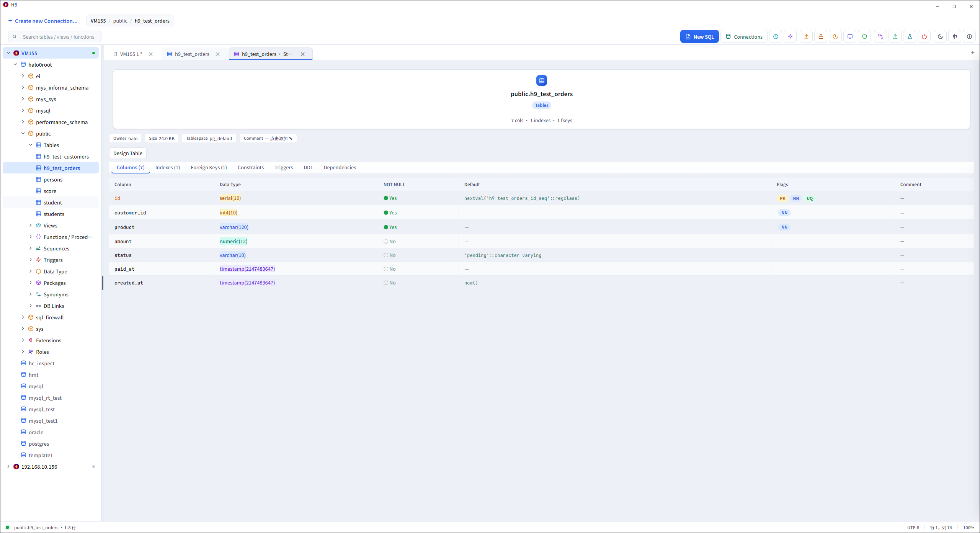This screenshot has height=533, width=980.
Task: Click the Design Table button
Action: pyautogui.click(x=127, y=154)
